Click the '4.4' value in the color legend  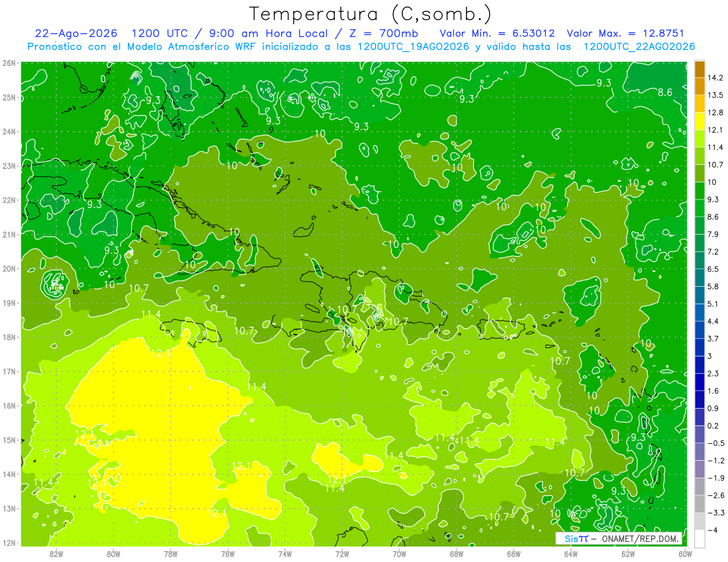coord(713,321)
